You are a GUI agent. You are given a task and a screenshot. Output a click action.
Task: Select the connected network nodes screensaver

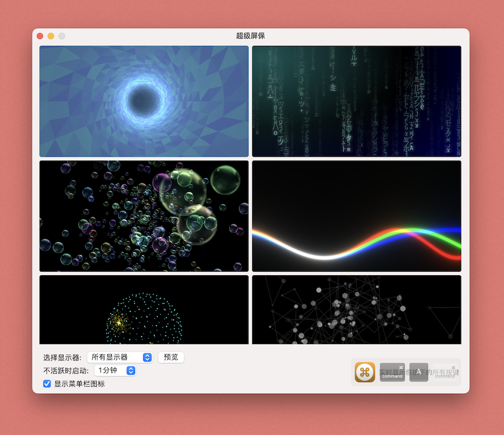click(356, 309)
